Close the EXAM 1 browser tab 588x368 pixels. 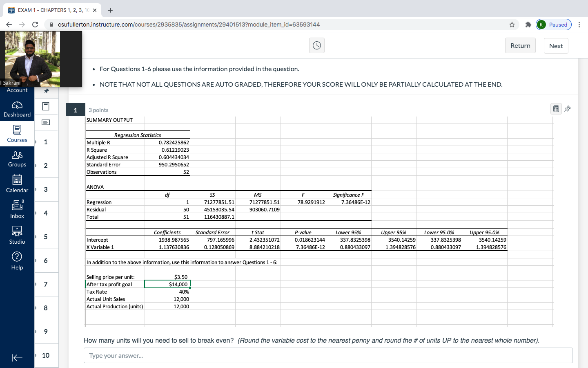tap(95, 10)
